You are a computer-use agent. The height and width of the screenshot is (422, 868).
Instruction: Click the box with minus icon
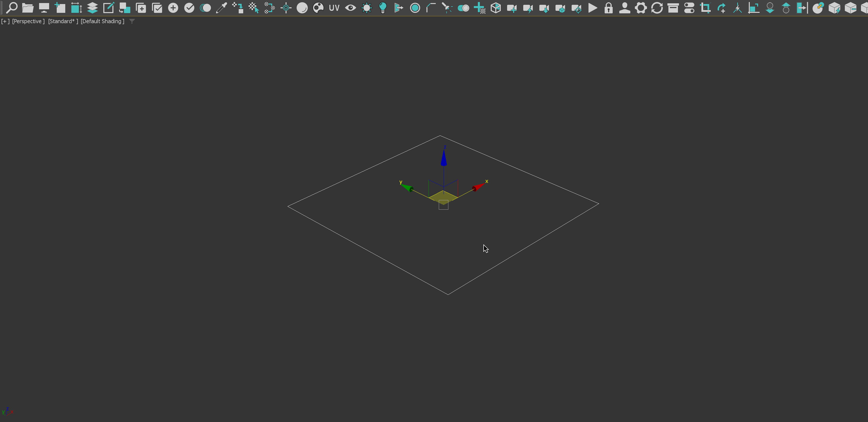coord(850,7)
